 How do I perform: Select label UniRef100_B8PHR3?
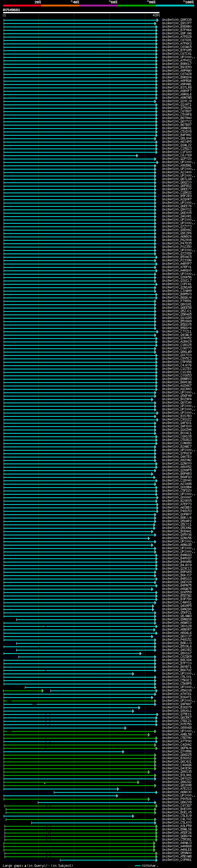click(177, 474)
